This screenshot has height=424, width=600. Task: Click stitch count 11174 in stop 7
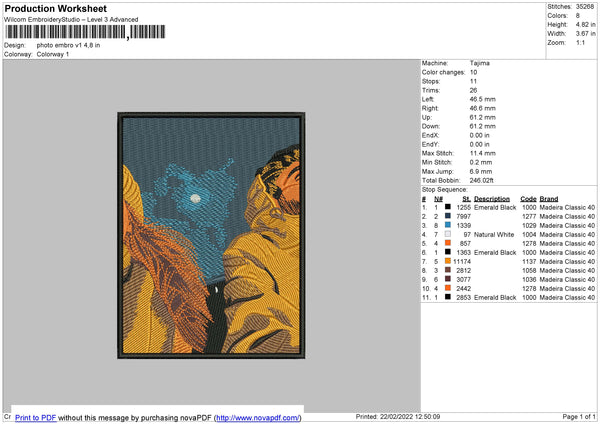462,261
